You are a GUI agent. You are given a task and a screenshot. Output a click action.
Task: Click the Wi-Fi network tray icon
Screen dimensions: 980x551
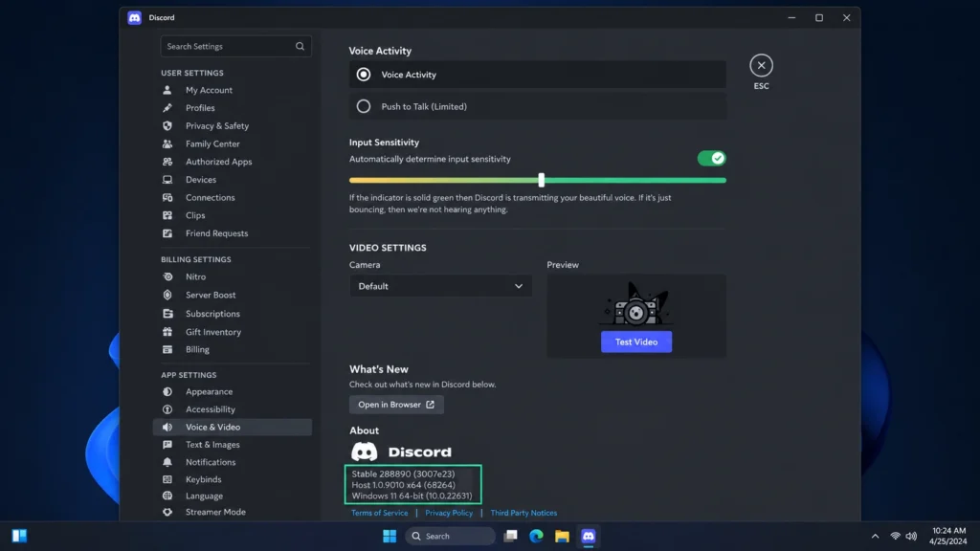point(895,536)
